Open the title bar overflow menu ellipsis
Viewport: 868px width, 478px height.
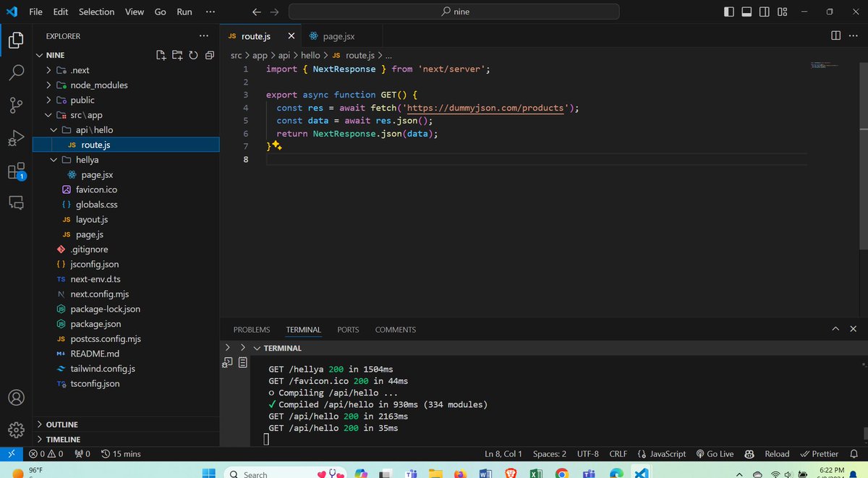click(210, 12)
